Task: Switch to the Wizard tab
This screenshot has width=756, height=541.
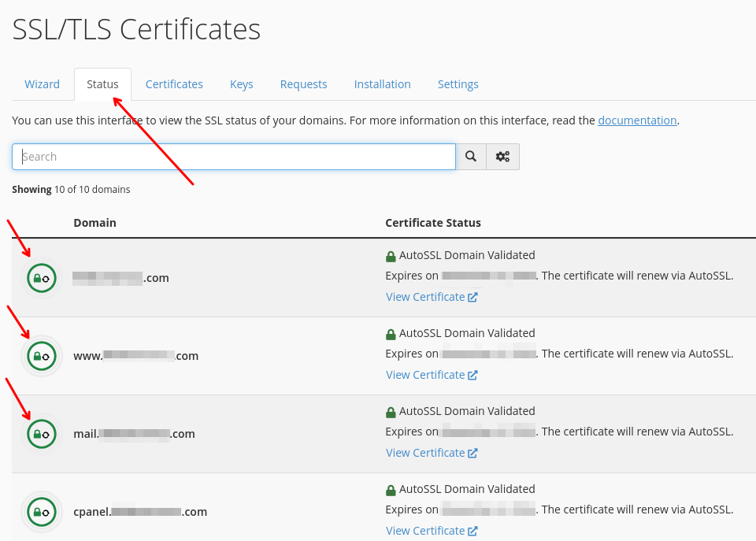Action: pyautogui.click(x=42, y=84)
